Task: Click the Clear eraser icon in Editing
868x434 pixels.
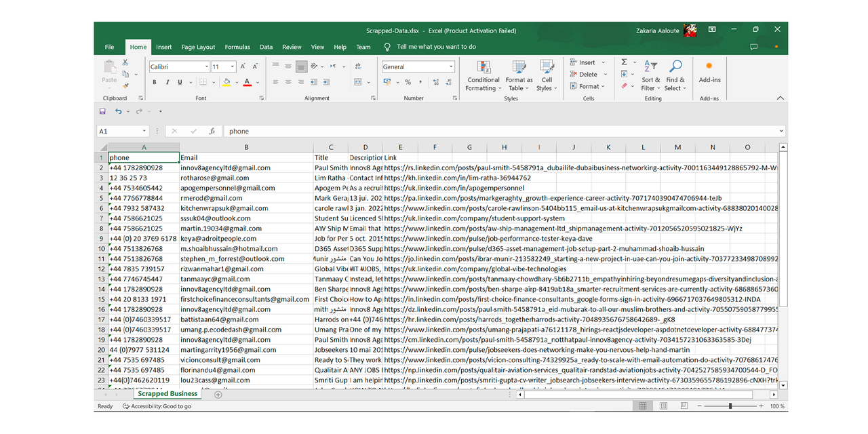Action: click(625, 85)
